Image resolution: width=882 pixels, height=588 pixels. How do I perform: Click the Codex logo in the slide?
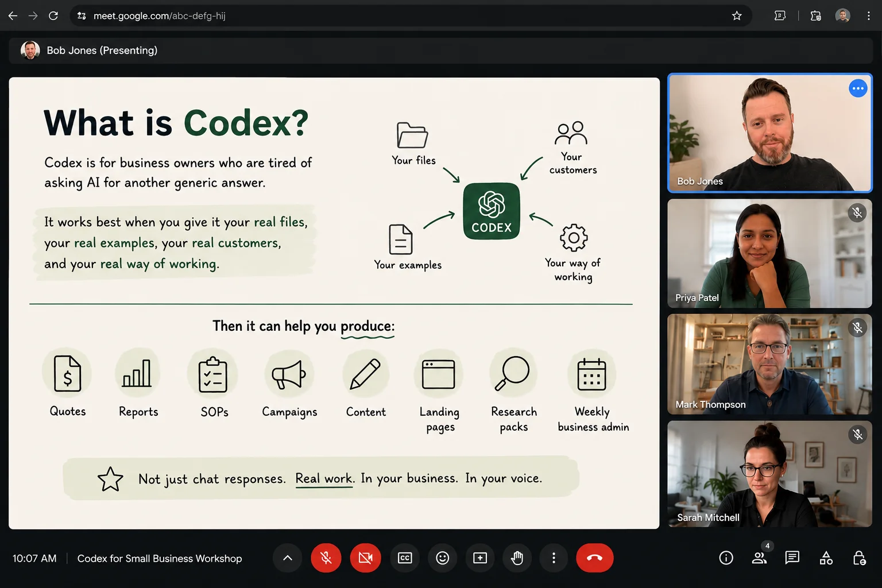point(492,211)
